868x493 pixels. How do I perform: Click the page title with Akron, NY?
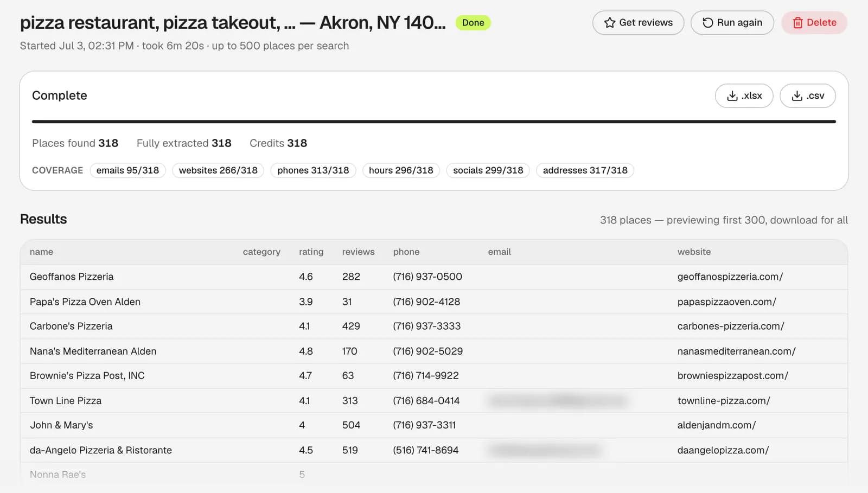click(x=233, y=23)
